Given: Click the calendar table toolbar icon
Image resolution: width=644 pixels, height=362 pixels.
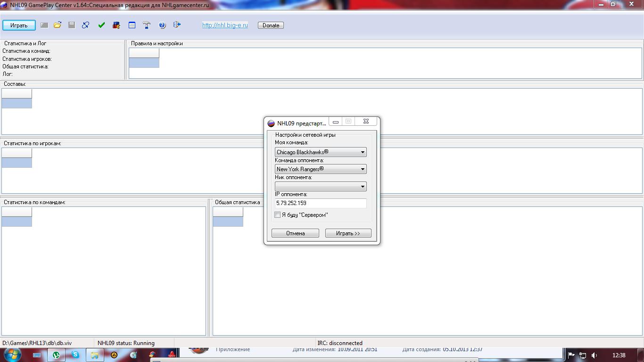Looking at the screenshot, I should (132, 25).
